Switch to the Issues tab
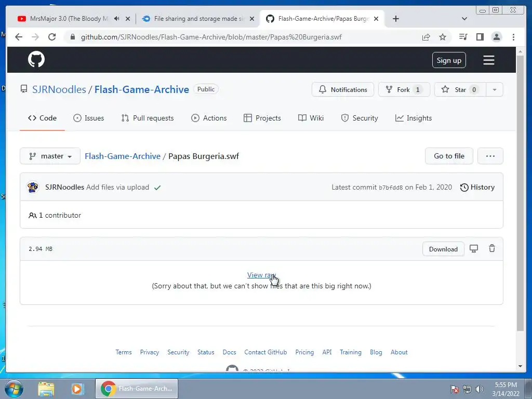The width and height of the screenshot is (532, 399). (88, 118)
